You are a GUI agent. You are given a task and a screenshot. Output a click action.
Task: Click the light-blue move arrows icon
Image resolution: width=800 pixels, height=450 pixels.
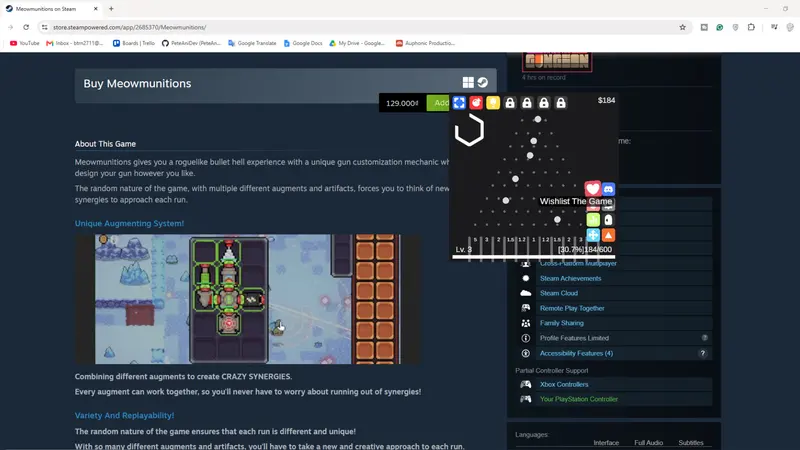[x=593, y=235]
